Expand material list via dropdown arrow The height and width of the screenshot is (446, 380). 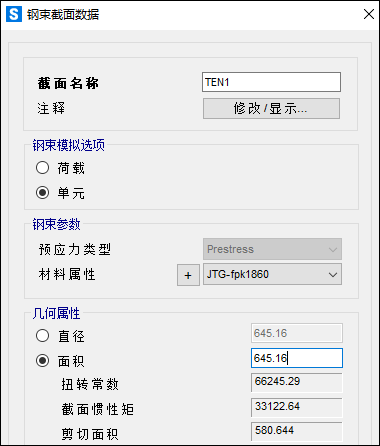tap(333, 275)
